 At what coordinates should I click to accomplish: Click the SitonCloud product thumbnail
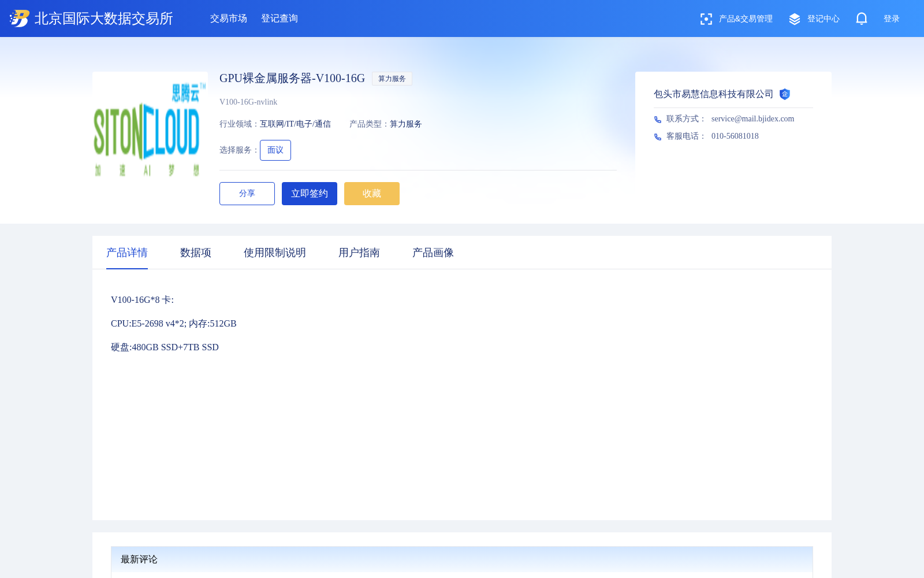(x=150, y=129)
